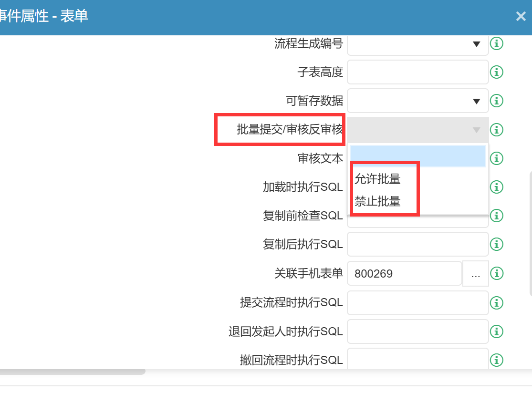Viewport: 532px width, 393px height.
Task: Click the 复制后执行SQL text field
Action: pyautogui.click(x=417, y=244)
